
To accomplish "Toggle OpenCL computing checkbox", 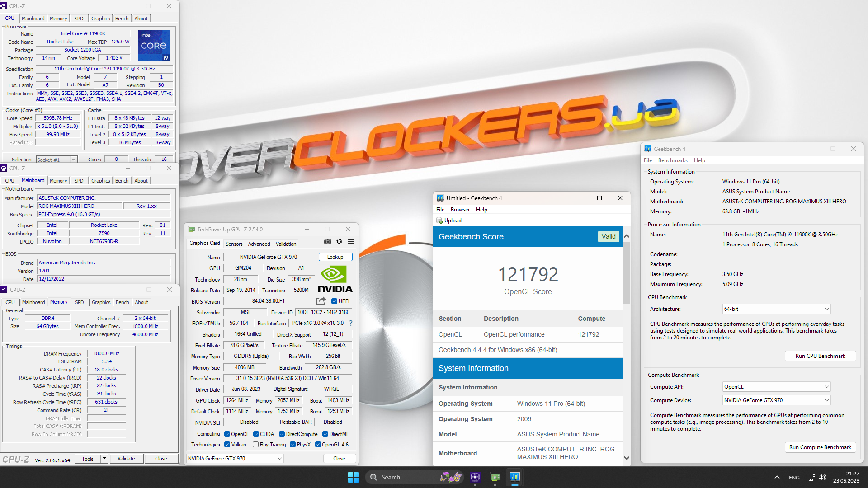I will (x=227, y=434).
